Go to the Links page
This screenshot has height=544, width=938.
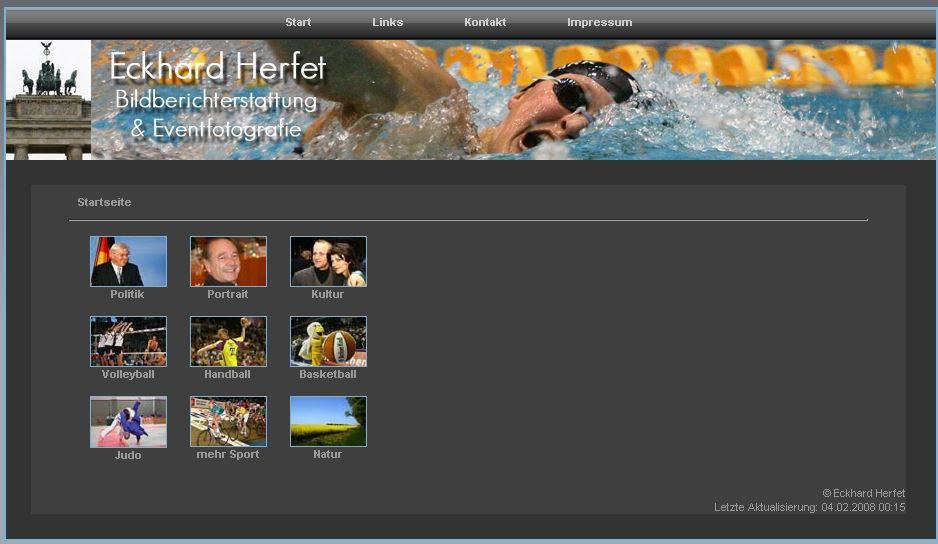click(x=388, y=22)
